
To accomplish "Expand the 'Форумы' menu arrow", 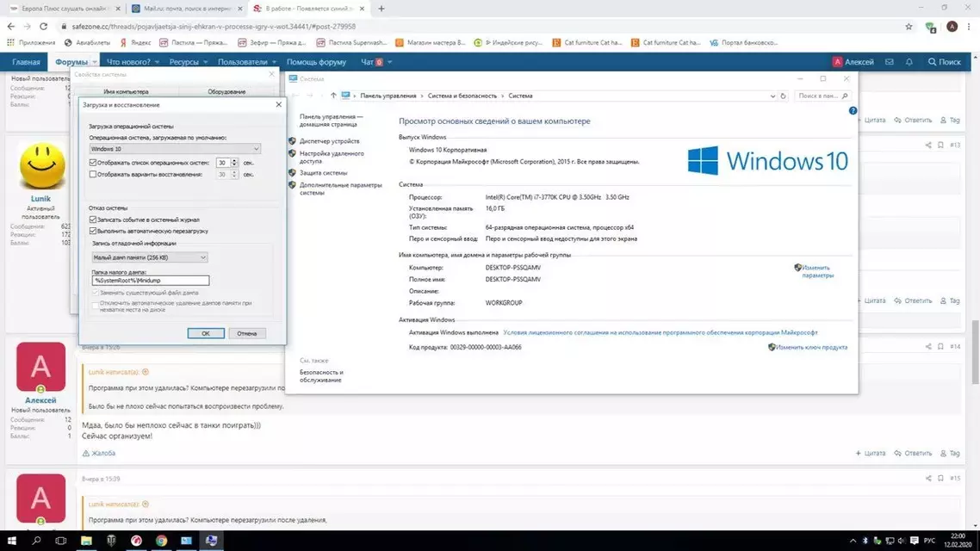I will pos(95,63).
